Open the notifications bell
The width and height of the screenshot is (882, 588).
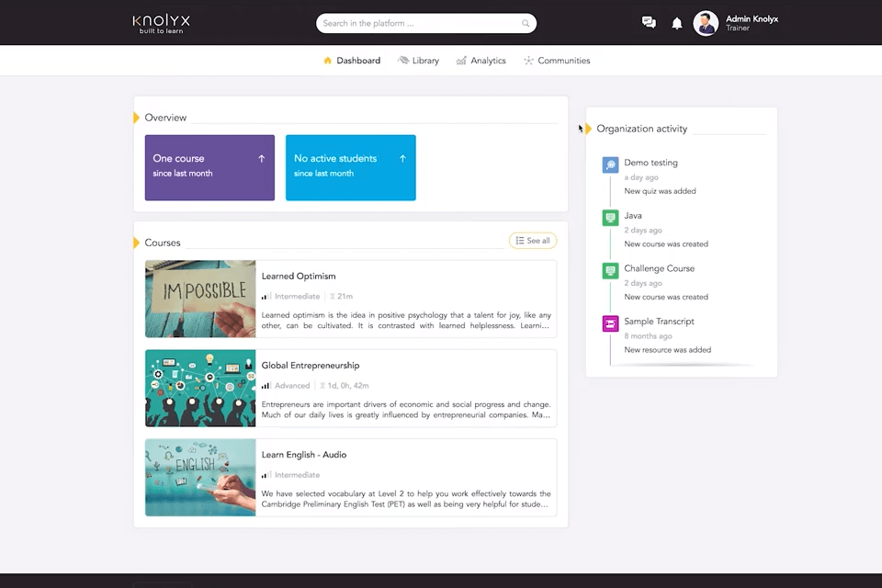point(677,23)
